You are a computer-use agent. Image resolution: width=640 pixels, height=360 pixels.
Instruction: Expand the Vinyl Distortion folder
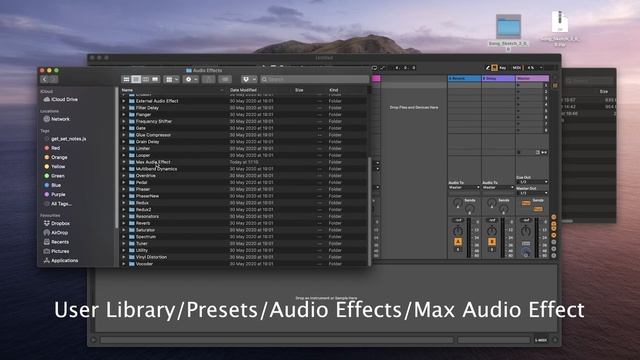pyautogui.click(x=124, y=257)
